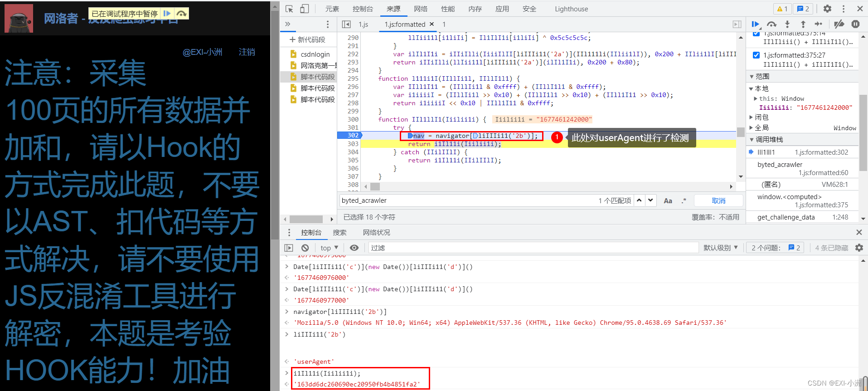Click the @EXI-小洲 username link
This screenshot has width=868, height=391.
point(203,52)
